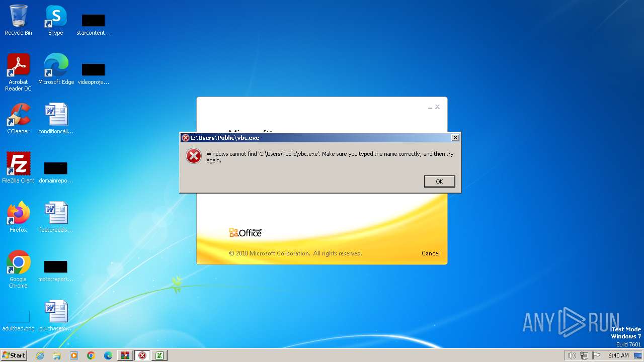Screen dimensions: 644x362
Task: Cancel the Office splash screen loading
Action: [430, 253]
